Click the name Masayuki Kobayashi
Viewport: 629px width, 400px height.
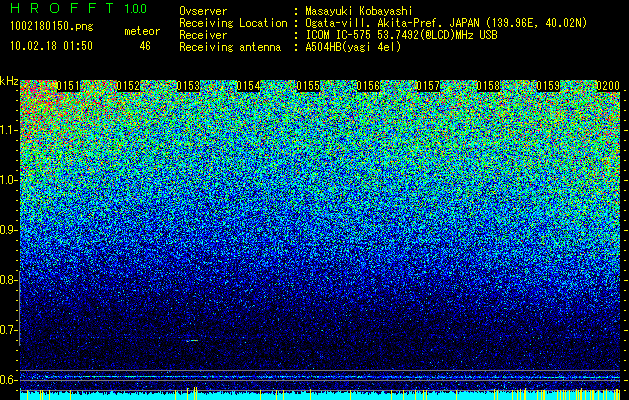[359, 11]
